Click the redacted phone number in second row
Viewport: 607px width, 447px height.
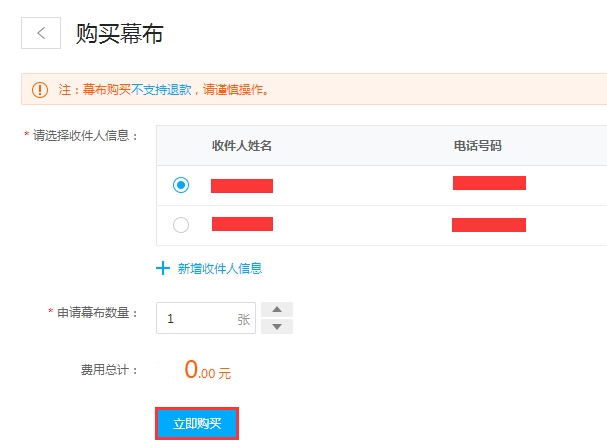pos(489,225)
